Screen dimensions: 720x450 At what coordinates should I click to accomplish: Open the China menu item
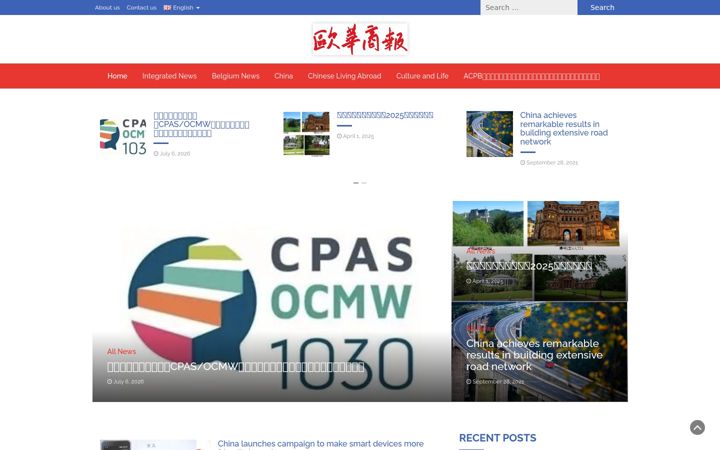pos(283,76)
